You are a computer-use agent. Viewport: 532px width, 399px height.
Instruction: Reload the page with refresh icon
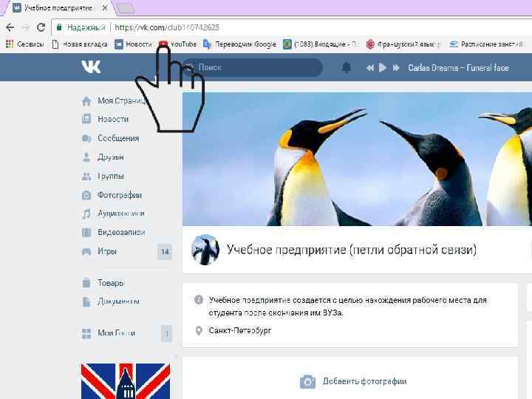click(41, 27)
